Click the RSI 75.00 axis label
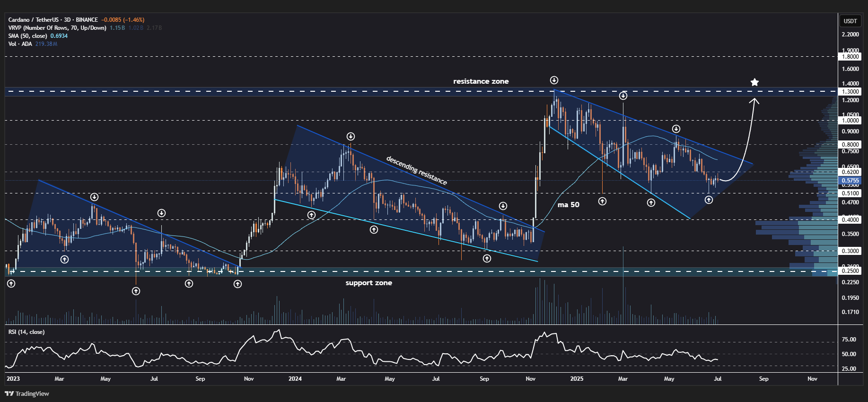Viewport: 868px width, 402px height. point(849,340)
